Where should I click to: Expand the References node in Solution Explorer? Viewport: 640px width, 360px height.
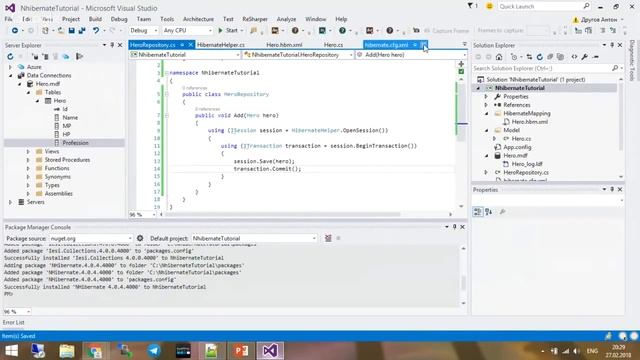pyautogui.click(x=487, y=105)
